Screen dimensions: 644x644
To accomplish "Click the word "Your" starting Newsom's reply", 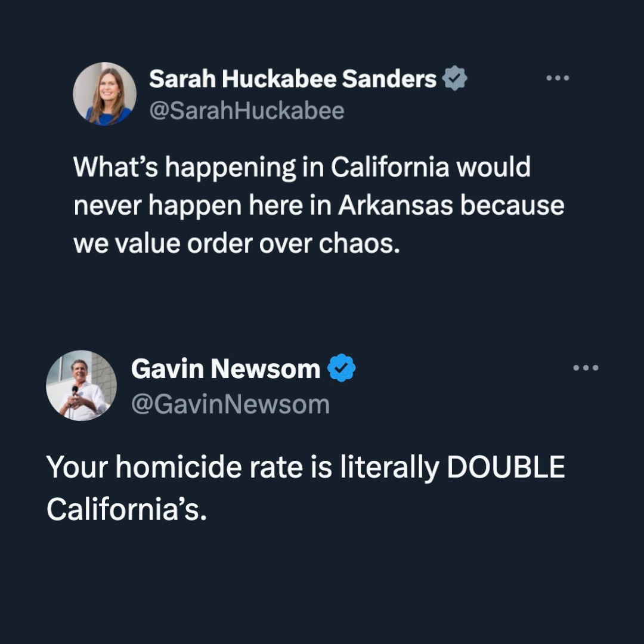I will [x=76, y=468].
